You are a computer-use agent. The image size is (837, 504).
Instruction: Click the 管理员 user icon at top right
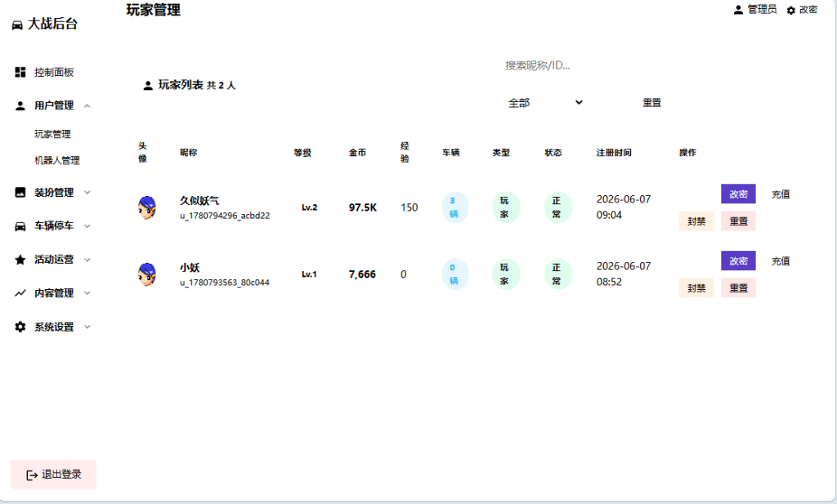738,10
